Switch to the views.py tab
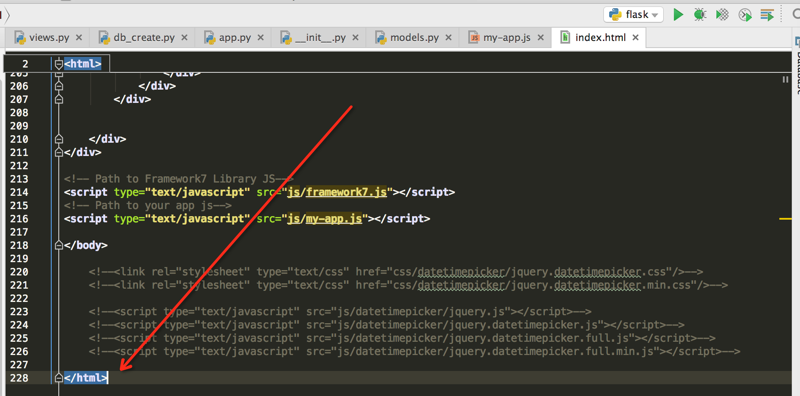The width and height of the screenshot is (800, 396). tap(49, 38)
